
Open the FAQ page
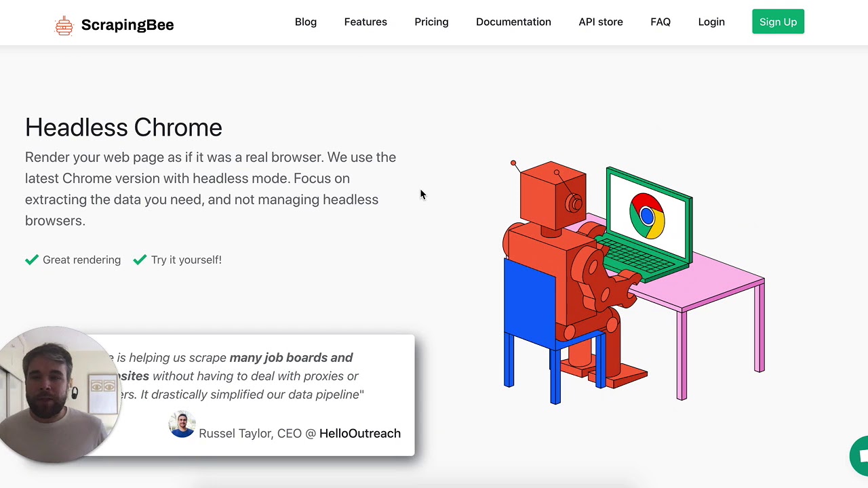point(660,22)
